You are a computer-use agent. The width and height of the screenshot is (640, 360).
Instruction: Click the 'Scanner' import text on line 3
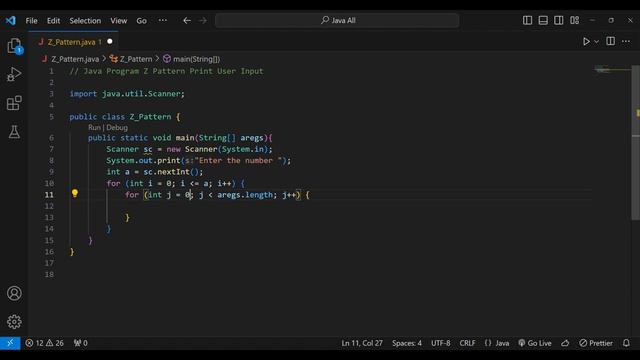tap(164, 94)
